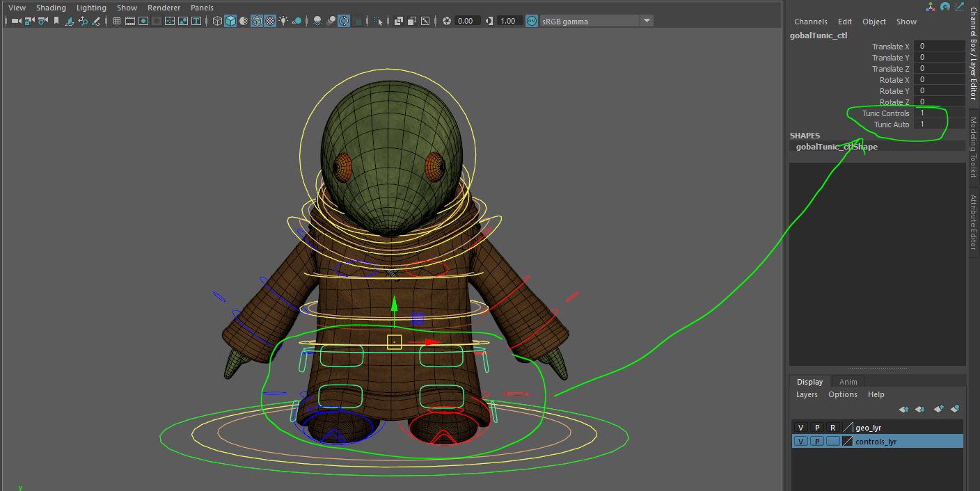Click the Use All Lights bulb icon

(283, 21)
